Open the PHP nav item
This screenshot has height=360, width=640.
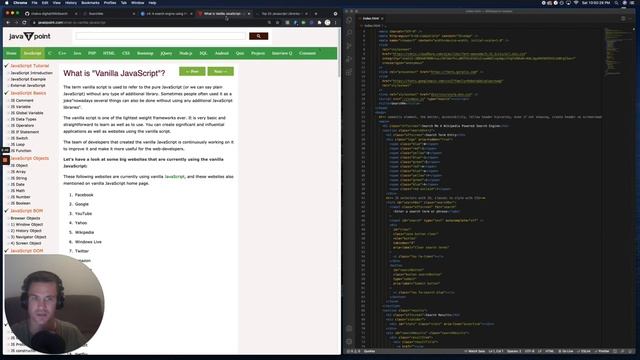click(92, 53)
